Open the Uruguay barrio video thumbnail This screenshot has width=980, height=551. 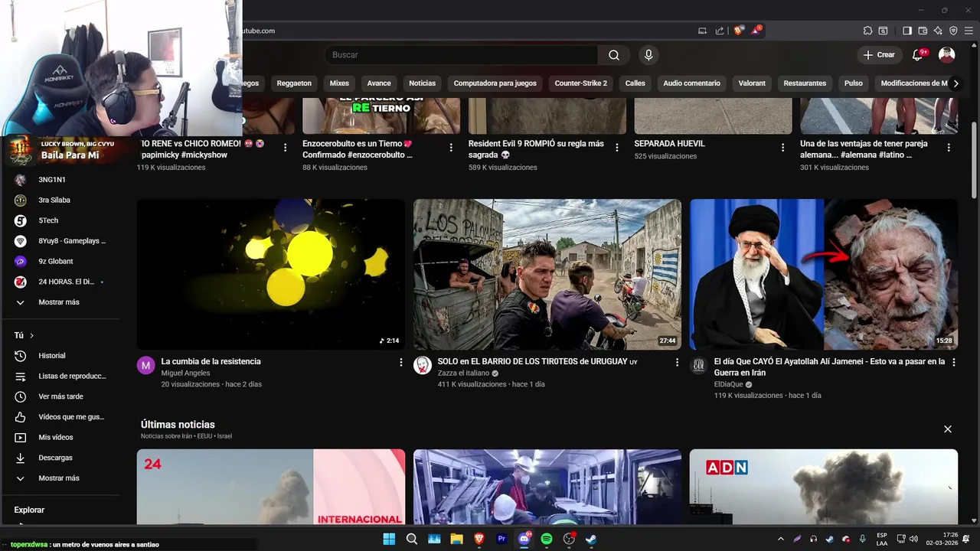pyautogui.click(x=547, y=274)
